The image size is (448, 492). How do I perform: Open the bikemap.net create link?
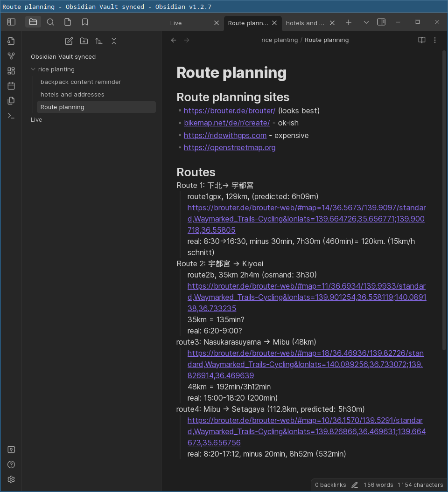pyautogui.click(x=227, y=123)
